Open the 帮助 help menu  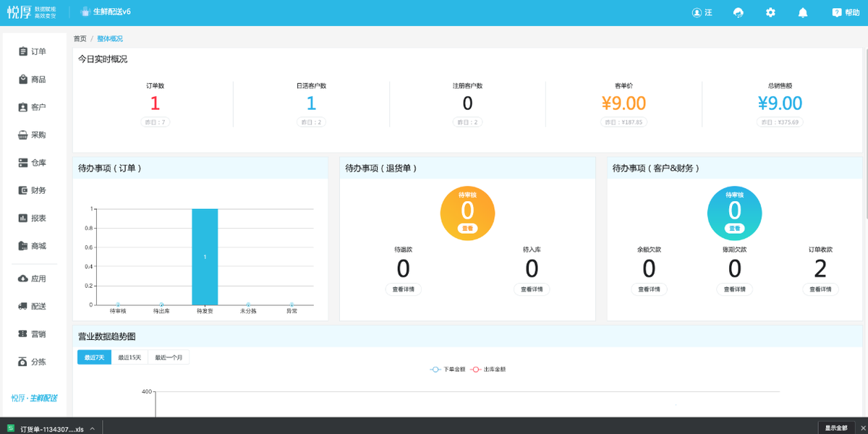846,12
